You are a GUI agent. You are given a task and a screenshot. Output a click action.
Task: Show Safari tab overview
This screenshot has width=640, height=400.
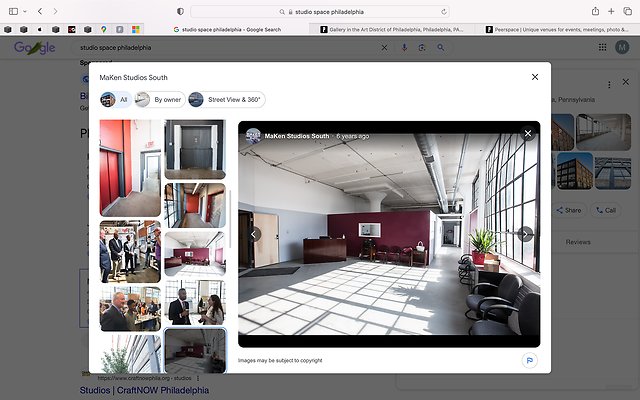[627, 11]
